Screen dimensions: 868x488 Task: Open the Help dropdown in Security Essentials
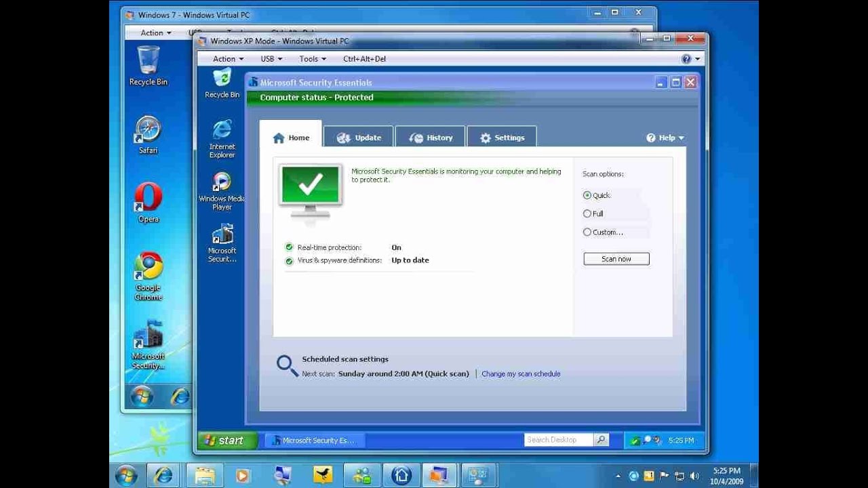(x=665, y=138)
